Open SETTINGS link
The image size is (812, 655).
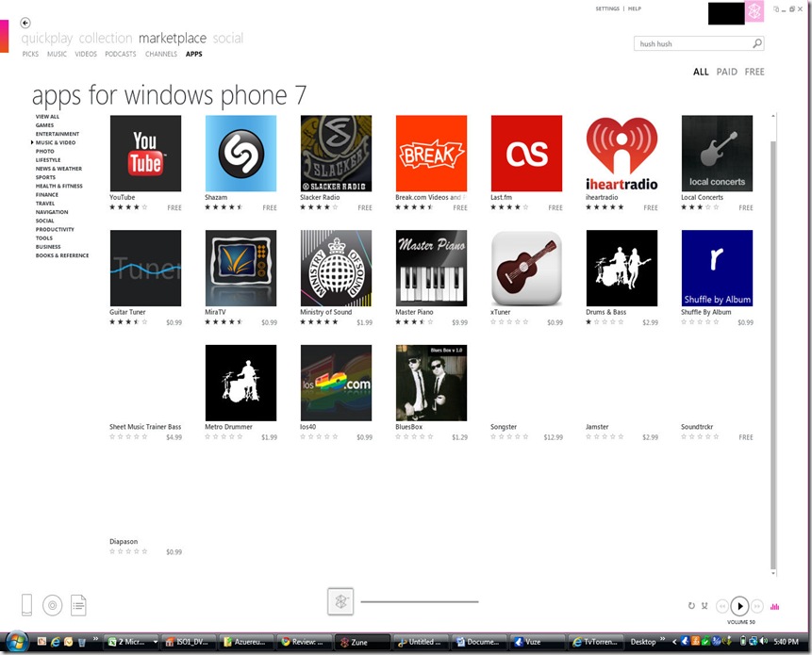coord(607,8)
